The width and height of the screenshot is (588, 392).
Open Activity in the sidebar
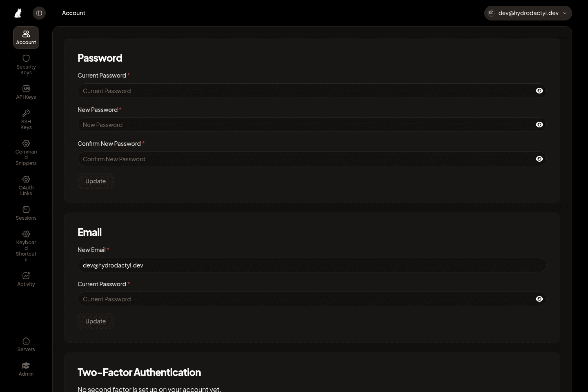[x=26, y=279]
